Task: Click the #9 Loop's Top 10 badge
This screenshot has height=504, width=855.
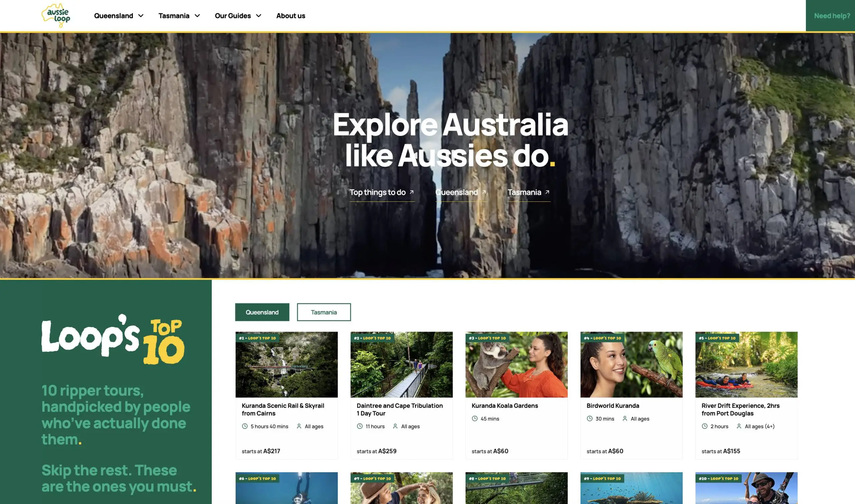Action: [x=603, y=479]
